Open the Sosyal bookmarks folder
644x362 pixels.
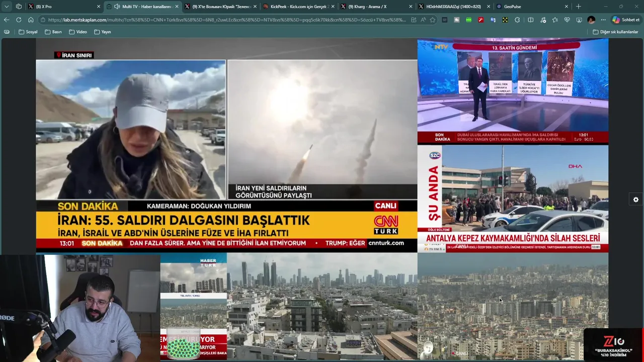coord(28,32)
